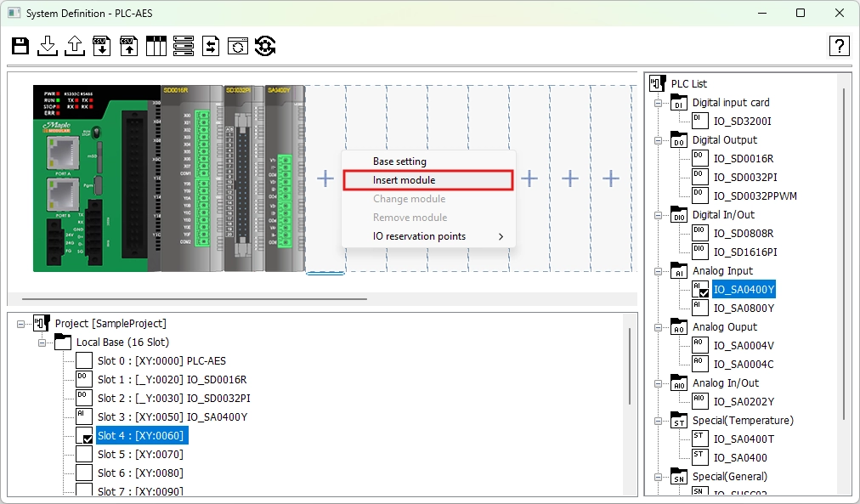860x504 pixels.
Task: Select the SD0032PI module in the rack
Action: [x=245, y=178]
